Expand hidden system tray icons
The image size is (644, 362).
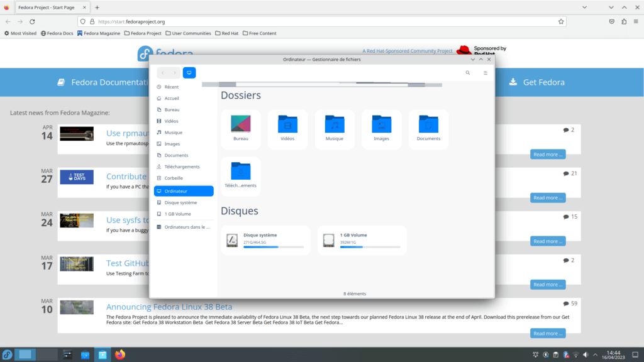tap(596, 354)
